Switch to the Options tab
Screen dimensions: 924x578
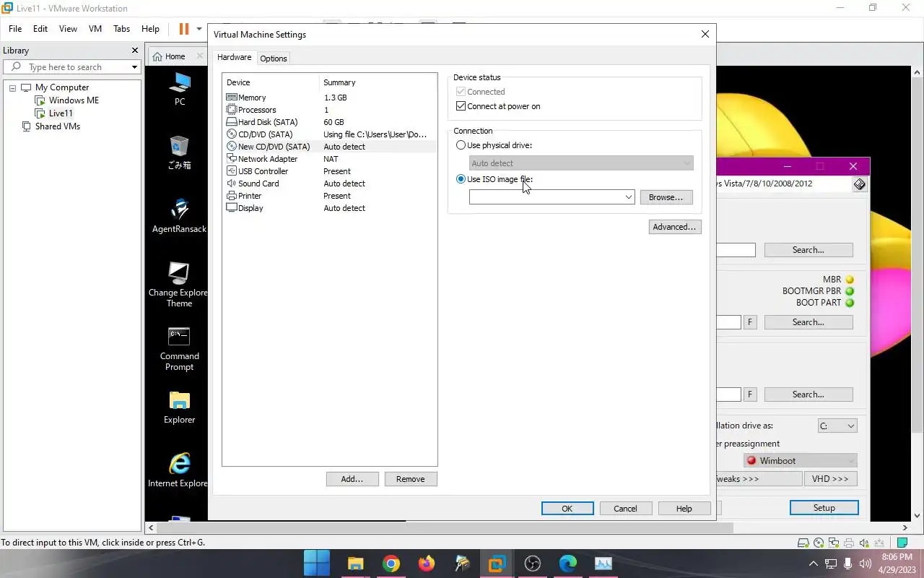(274, 59)
